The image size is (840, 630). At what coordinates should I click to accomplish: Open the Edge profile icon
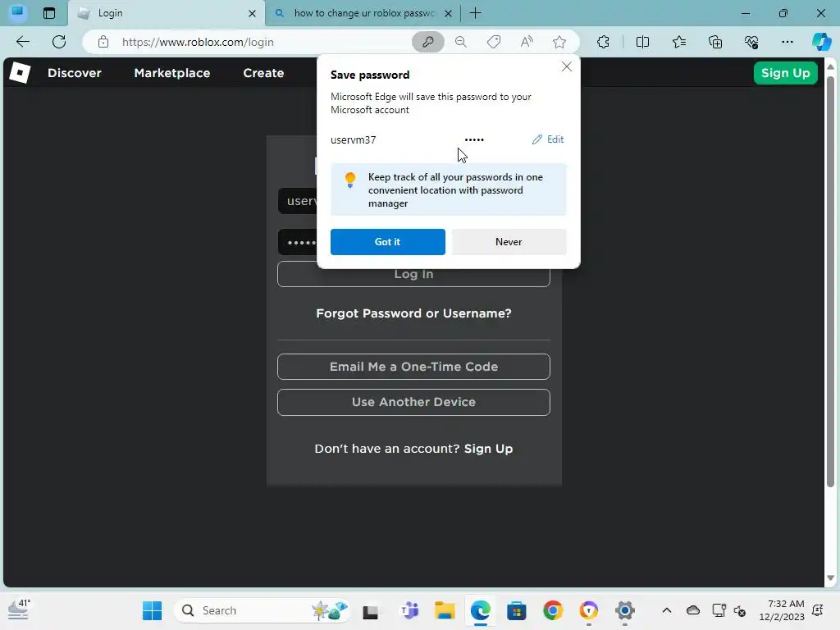point(18,12)
